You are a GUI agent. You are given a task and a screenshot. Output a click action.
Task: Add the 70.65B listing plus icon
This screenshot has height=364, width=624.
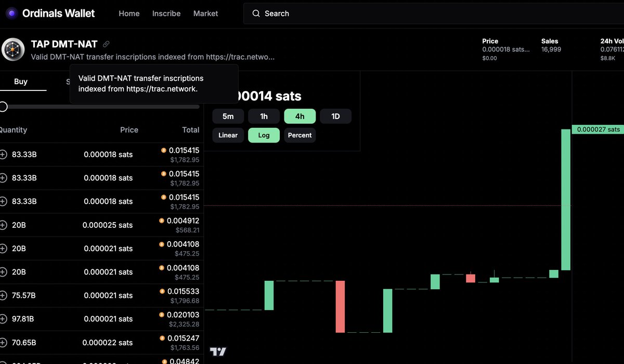coord(3,343)
